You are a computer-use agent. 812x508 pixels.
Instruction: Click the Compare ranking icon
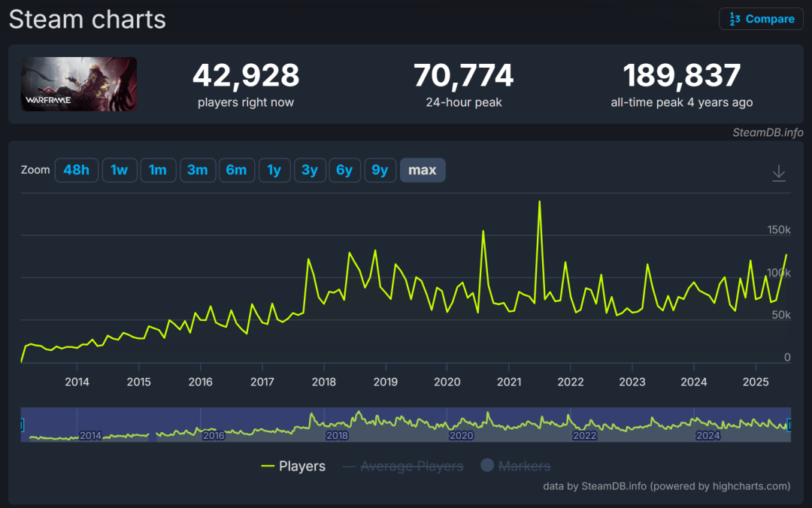click(x=735, y=19)
